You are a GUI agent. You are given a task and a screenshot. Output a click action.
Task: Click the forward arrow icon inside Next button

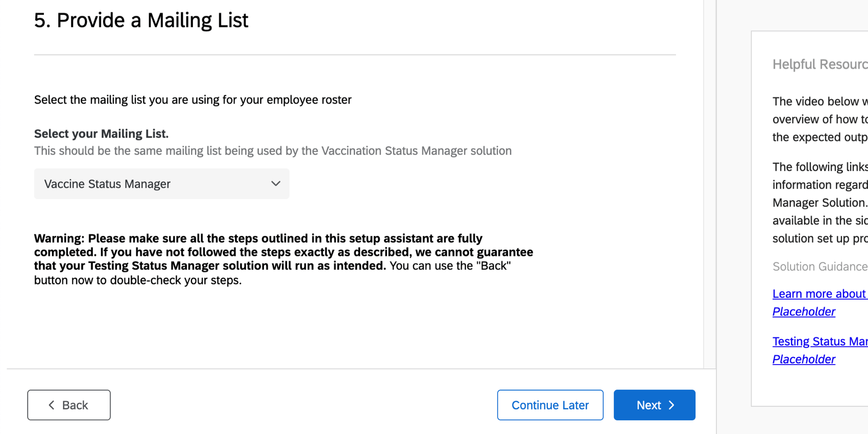671,405
